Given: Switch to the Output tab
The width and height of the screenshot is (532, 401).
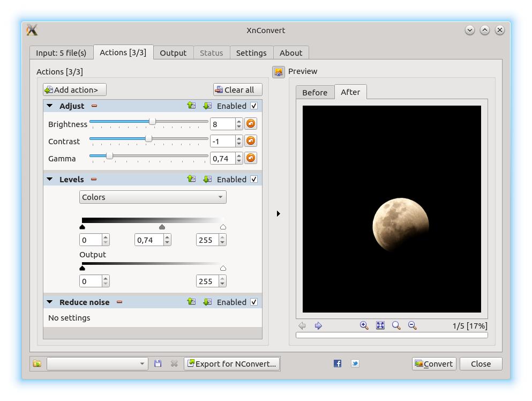Looking at the screenshot, I should (173, 53).
